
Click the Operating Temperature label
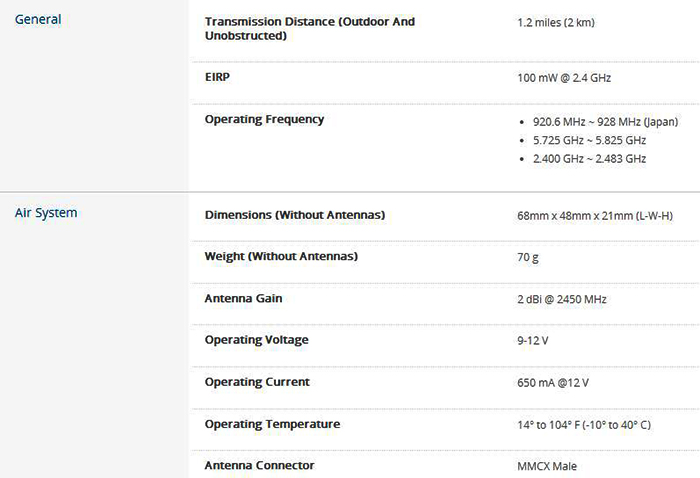[x=272, y=424]
